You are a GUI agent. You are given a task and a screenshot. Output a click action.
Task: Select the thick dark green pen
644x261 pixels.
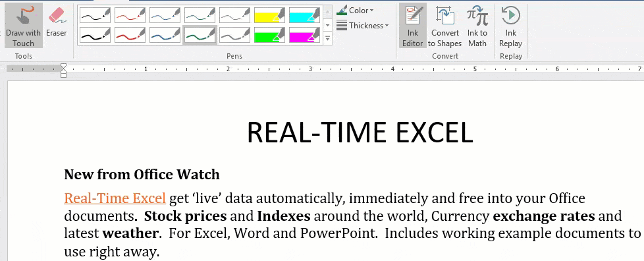[200, 34]
